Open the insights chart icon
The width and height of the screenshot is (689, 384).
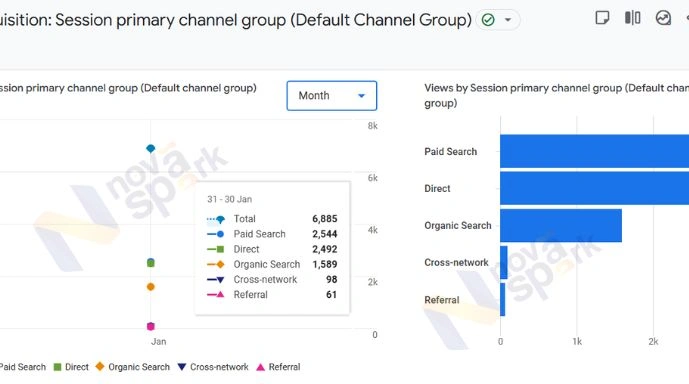point(663,18)
